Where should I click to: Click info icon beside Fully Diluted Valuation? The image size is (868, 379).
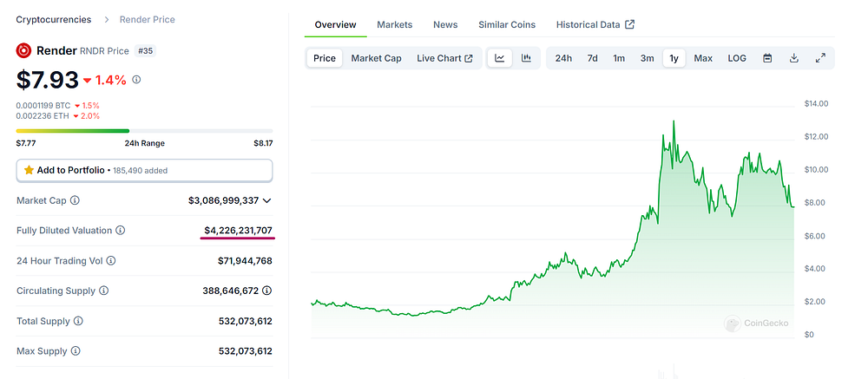pos(120,230)
